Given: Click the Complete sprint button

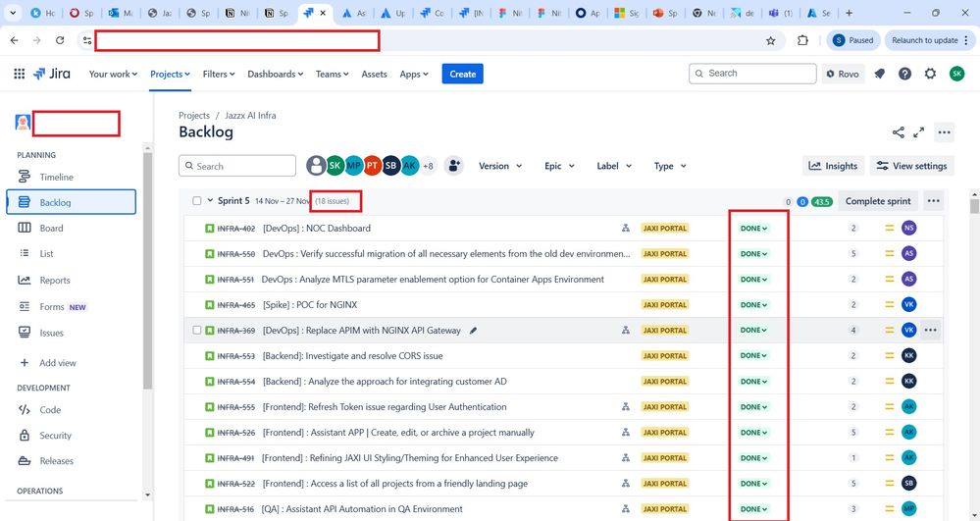Looking at the screenshot, I should [x=878, y=201].
